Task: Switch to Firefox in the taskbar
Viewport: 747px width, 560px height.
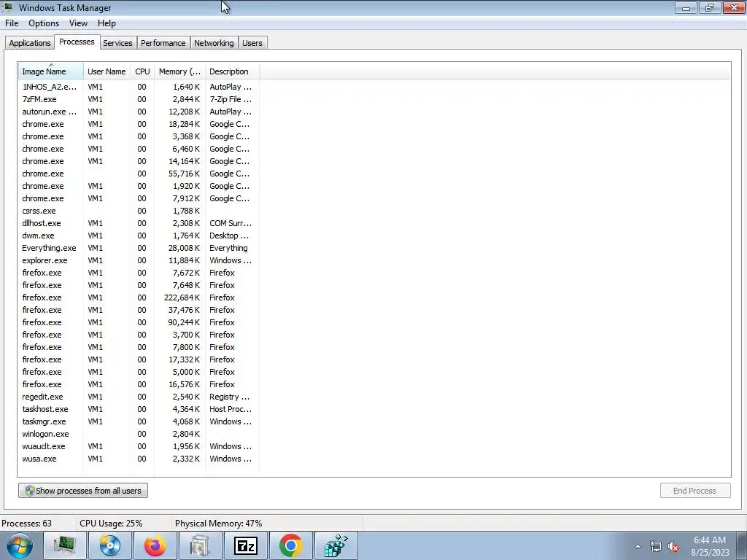Action: point(155,545)
